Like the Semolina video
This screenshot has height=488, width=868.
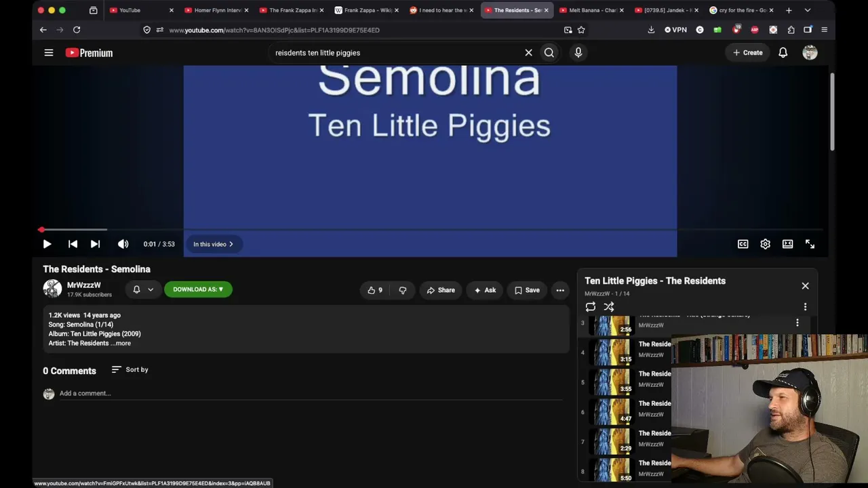(375, 290)
